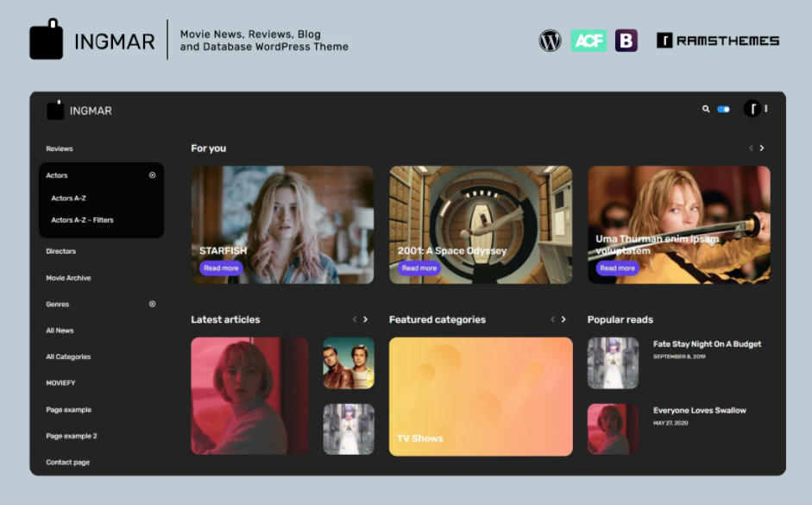Open anime girl thumbnail in Latest articles
Image resolution: width=812 pixels, height=505 pixels.
pyautogui.click(x=349, y=429)
